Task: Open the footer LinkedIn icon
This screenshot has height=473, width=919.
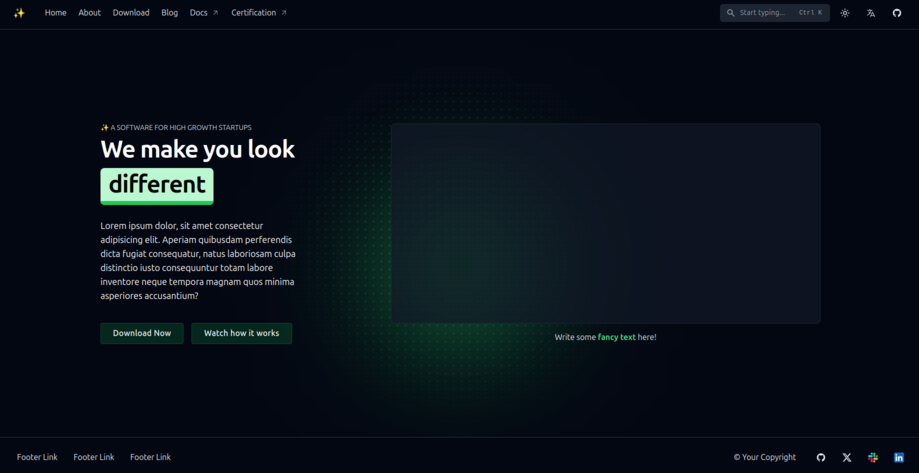Action: click(x=898, y=457)
